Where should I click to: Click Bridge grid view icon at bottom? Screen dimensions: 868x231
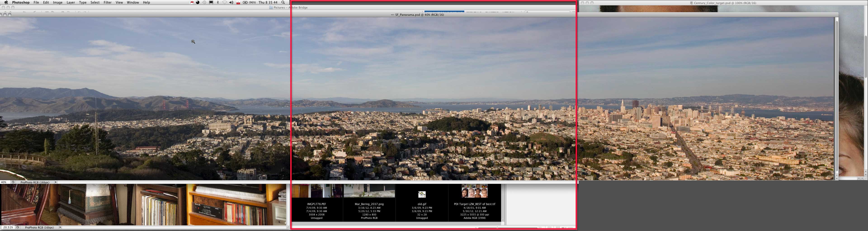coord(549,228)
